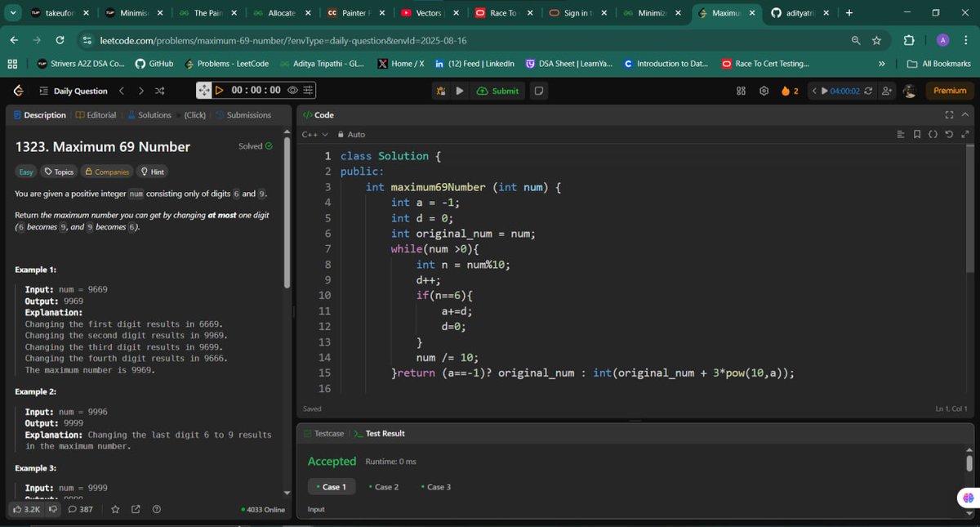Go to the previous question arrow
This screenshot has height=527, width=980.
(x=122, y=91)
